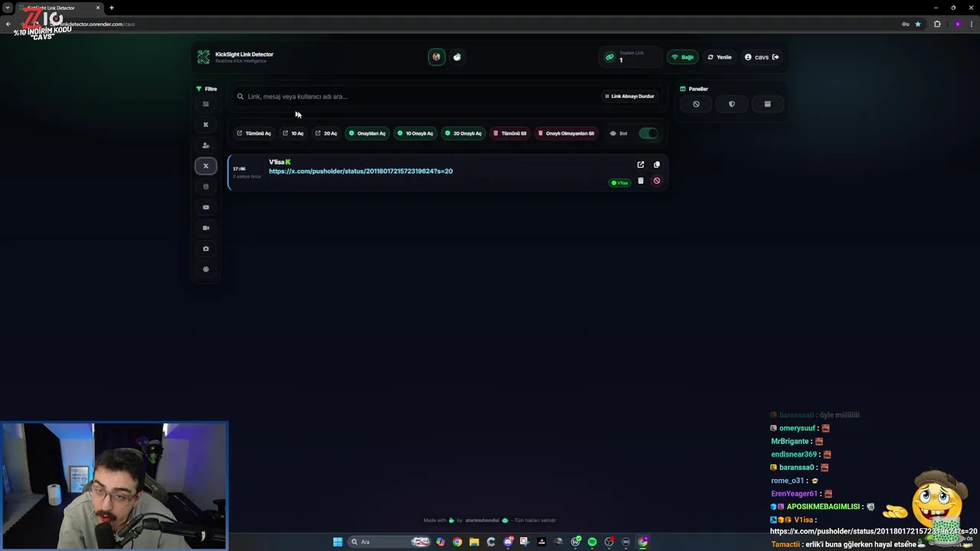
Task: Filter links by Instagram icon
Action: 205,187
